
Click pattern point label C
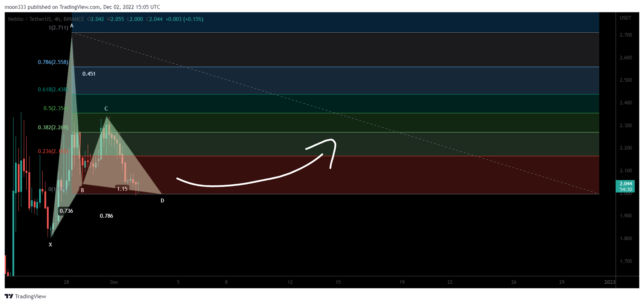(x=106, y=109)
